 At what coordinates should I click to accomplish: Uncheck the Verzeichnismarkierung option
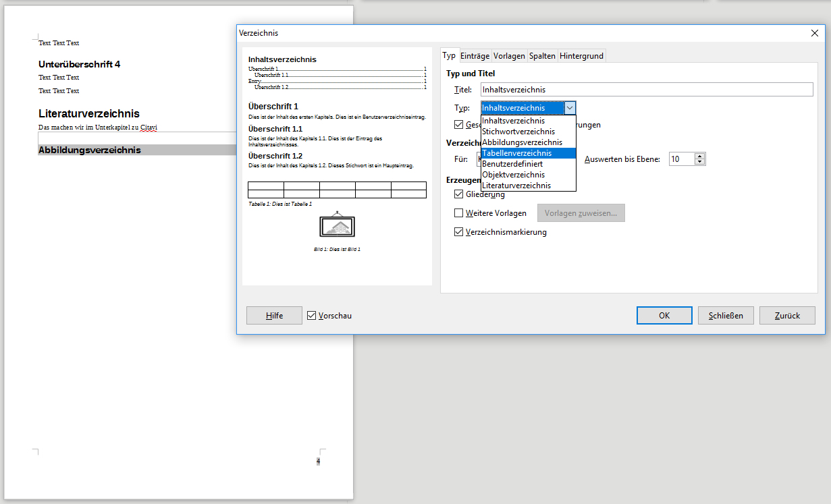coord(459,232)
